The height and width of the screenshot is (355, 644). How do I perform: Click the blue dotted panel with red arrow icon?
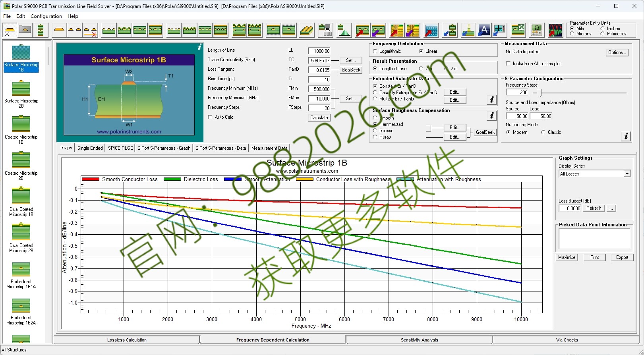[x=431, y=30]
